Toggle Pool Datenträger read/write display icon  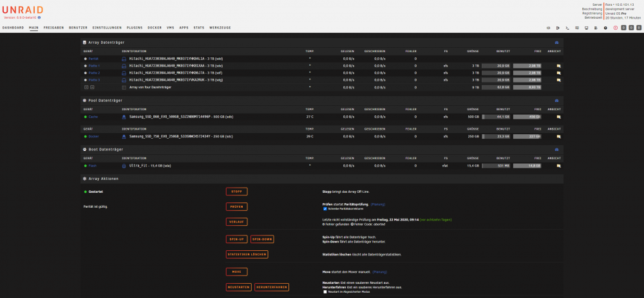coord(557,101)
